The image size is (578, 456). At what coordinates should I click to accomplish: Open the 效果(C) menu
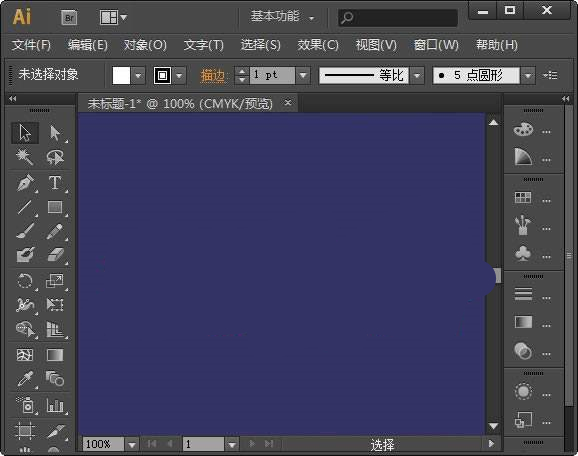pos(318,45)
